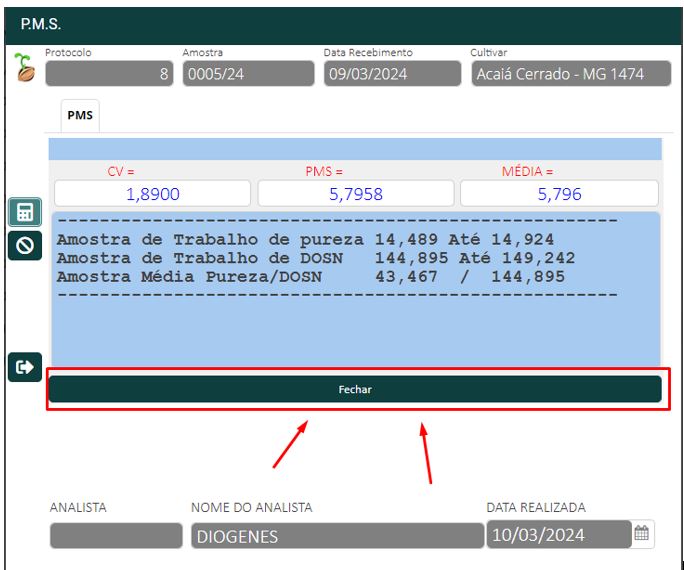This screenshot has height=570, width=684.
Task: Click the MÉDIA value box 5,796
Action: pyautogui.click(x=558, y=194)
